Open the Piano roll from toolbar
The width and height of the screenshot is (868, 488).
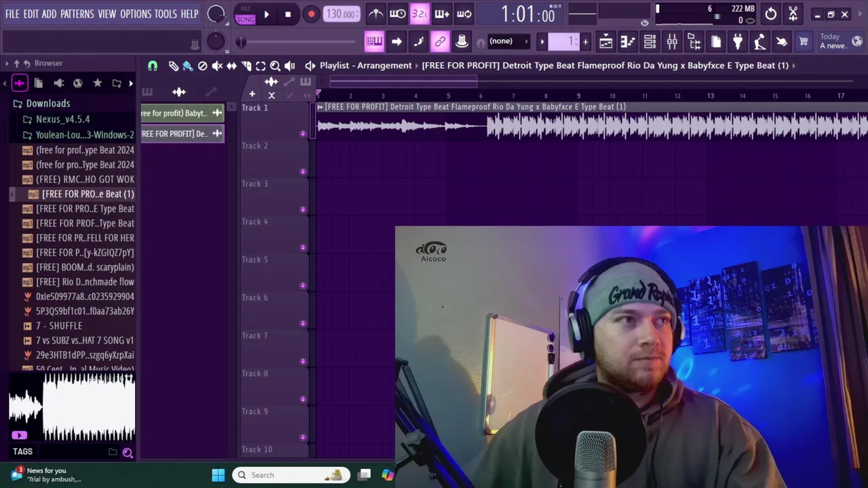tap(627, 42)
